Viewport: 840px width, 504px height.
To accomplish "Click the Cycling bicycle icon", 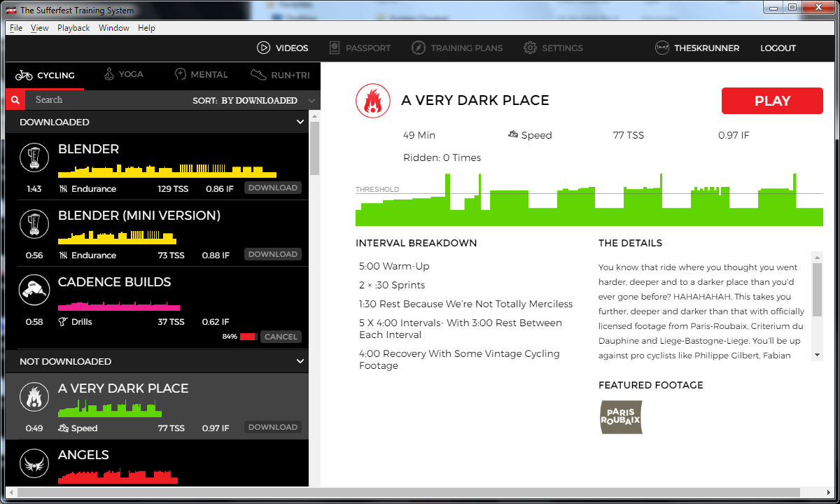I will tap(24, 75).
